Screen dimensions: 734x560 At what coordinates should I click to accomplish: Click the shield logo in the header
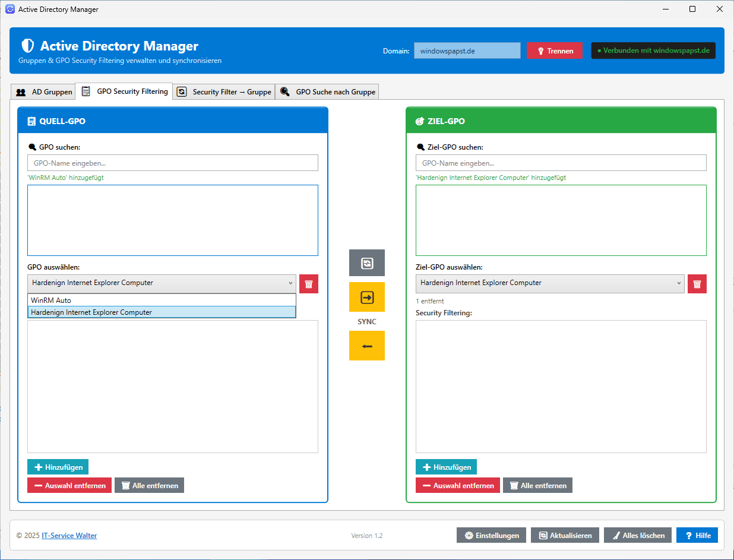[x=27, y=46]
